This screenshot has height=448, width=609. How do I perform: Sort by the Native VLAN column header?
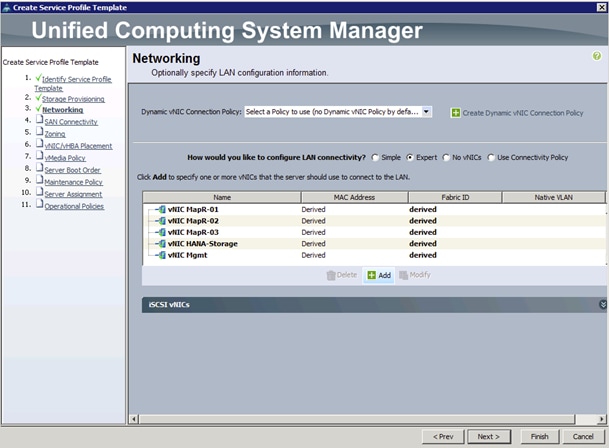tap(553, 197)
